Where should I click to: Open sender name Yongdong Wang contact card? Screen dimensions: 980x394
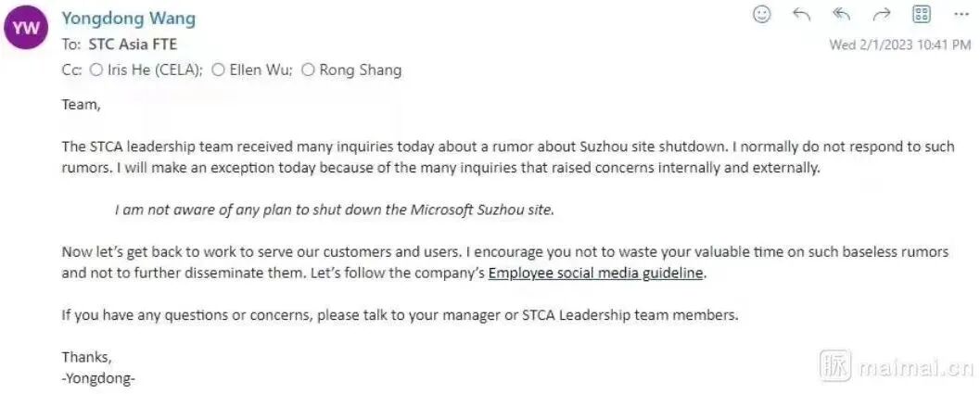tap(128, 19)
